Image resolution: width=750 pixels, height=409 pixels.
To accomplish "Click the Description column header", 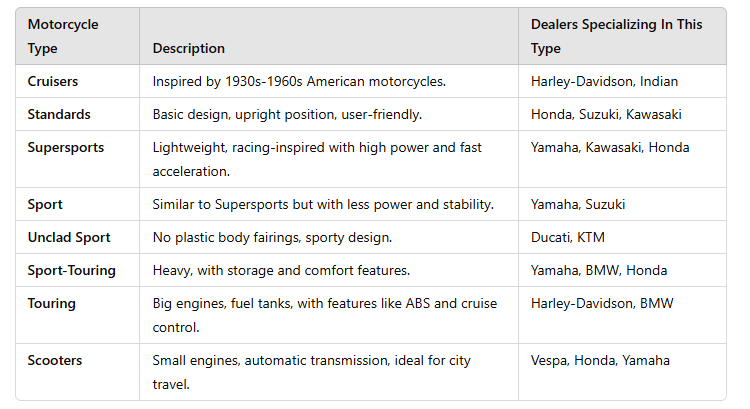I will pos(188,48).
